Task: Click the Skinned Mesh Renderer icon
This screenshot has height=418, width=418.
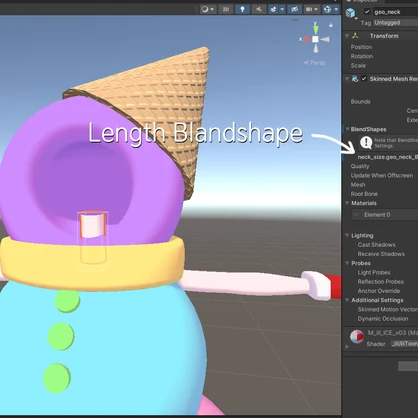Action: pyautogui.click(x=355, y=79)
